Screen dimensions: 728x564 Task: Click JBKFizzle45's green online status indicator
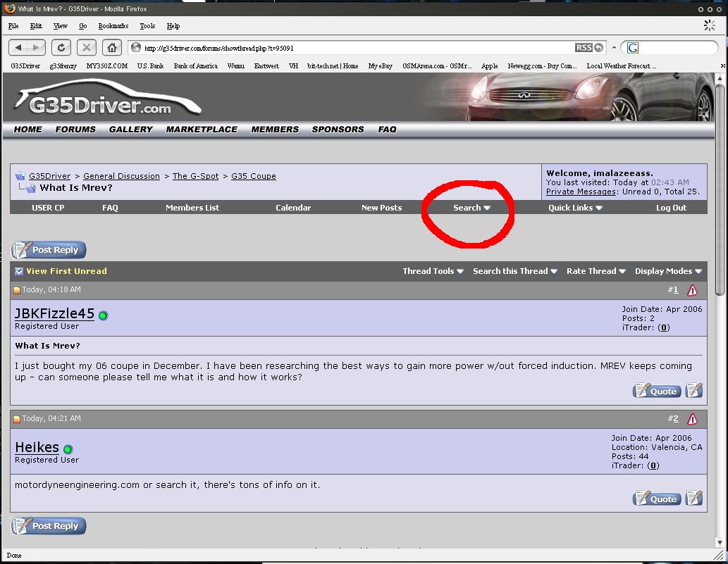point(103,316)
